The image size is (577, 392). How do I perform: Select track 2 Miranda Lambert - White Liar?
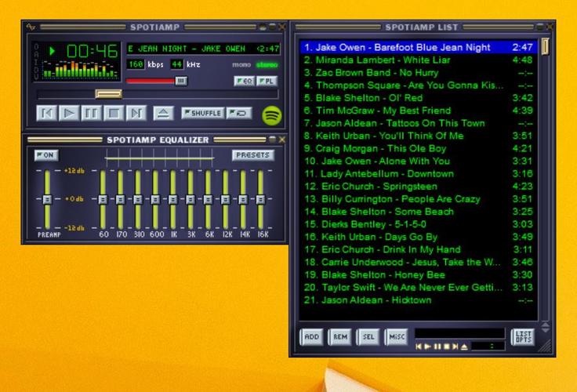[419, 60]
